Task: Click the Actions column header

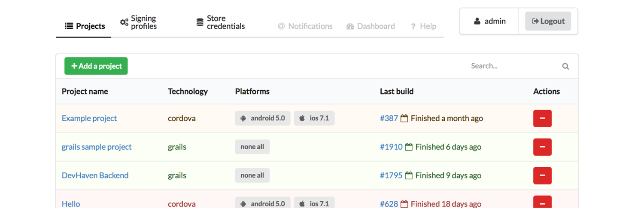Action: pyautogui.click(x=547, y=91)
